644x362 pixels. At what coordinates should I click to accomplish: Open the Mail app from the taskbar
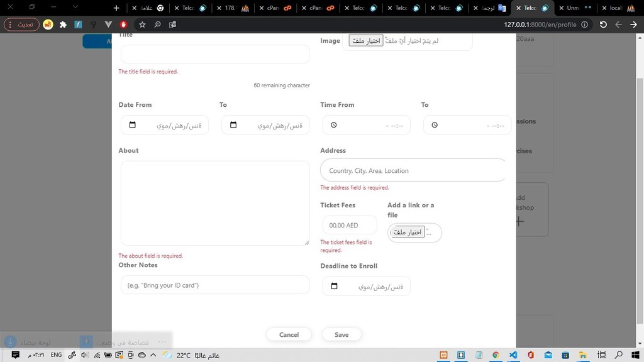pos(548,354)
